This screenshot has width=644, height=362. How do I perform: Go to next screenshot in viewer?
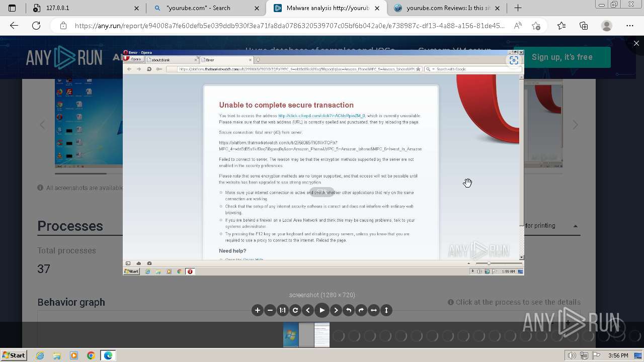[x=336, y=310]
